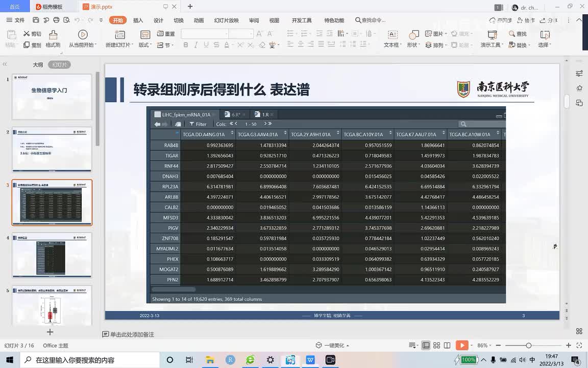588x368 pixels.
Task: Open notification center in system tray
Action: pos(576,360)
